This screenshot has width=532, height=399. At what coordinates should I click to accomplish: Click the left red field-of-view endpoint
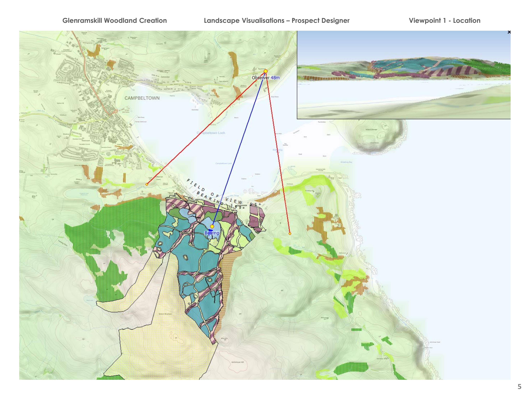click(x=147, y=184)
